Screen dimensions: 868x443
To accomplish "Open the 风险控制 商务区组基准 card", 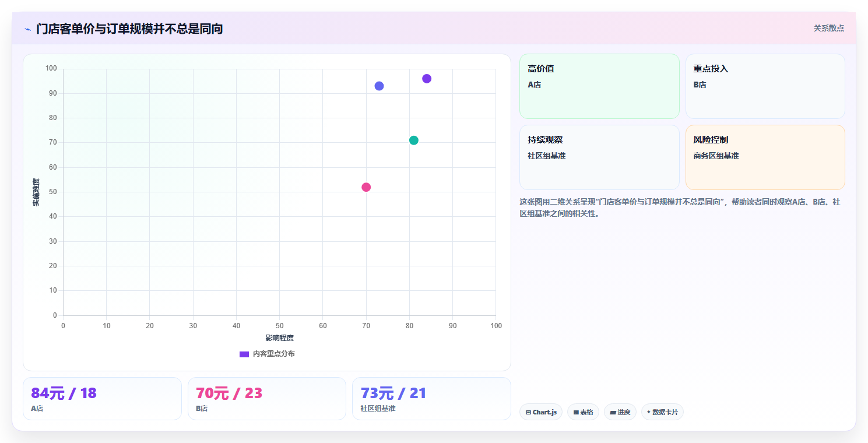I will click(765, 157).
